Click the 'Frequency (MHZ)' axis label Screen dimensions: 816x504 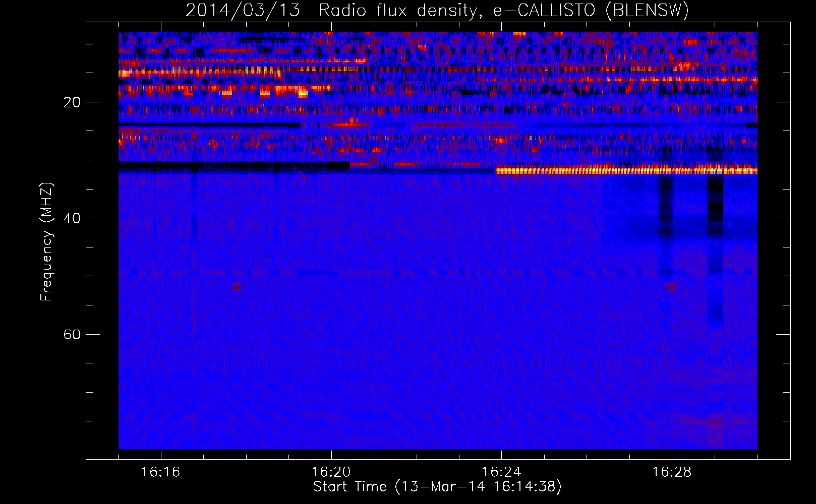46,242
